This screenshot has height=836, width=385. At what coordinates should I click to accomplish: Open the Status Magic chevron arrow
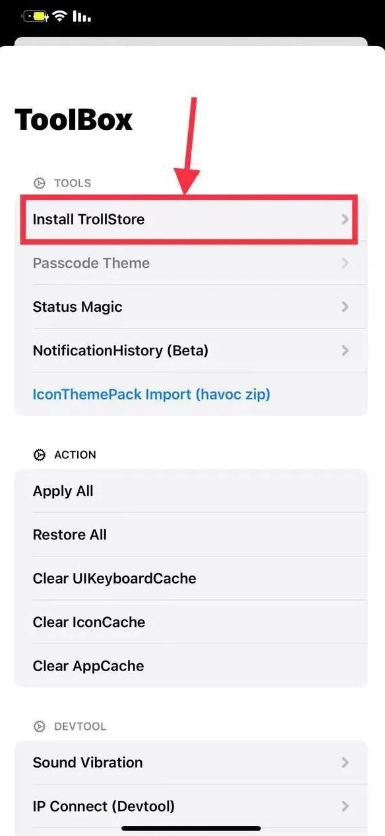345,307
